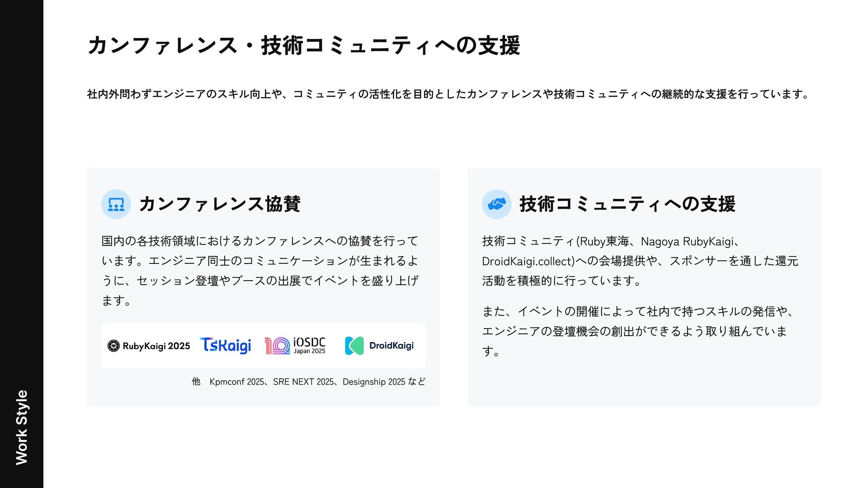
Task: Click the paragraph starting with また、イベントの開催
Action: pyautogui.click(x=637, y=331)
